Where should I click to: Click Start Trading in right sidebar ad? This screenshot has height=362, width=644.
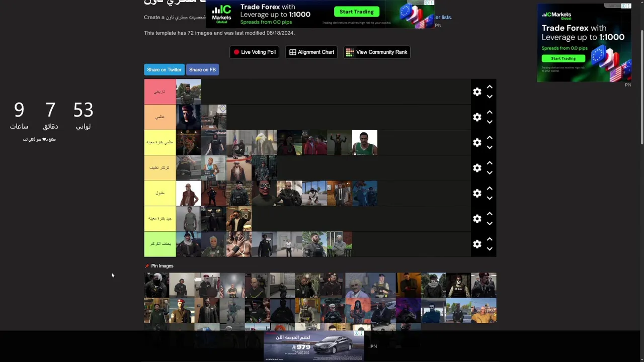(x=563, y=58)
